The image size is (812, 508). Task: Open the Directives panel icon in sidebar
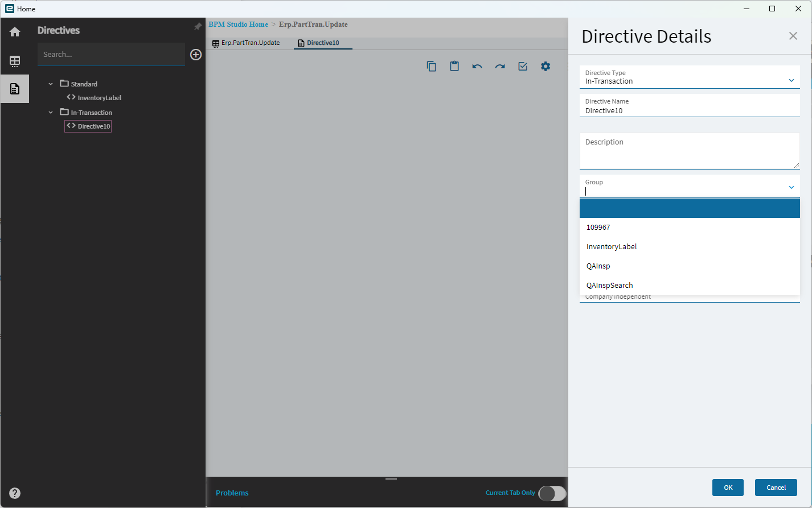[14, 89]
